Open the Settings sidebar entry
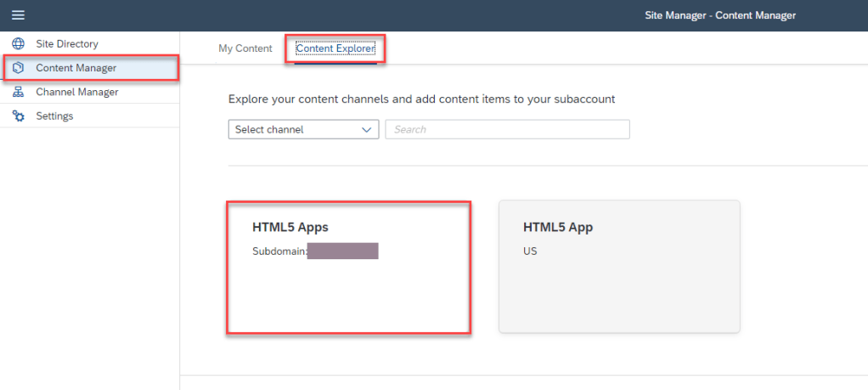This screenshot has width=868, height=390. tap(54, 116)
